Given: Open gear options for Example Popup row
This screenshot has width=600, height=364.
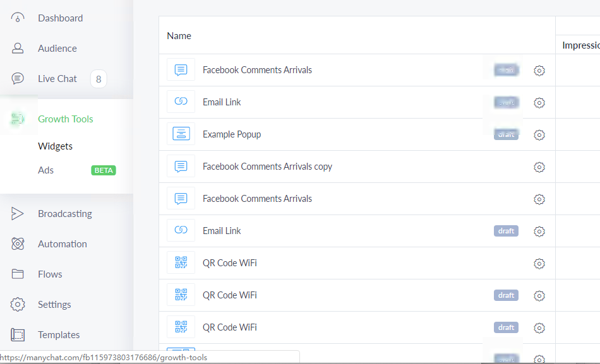Looking at the screenshot, I should [539, 135].
